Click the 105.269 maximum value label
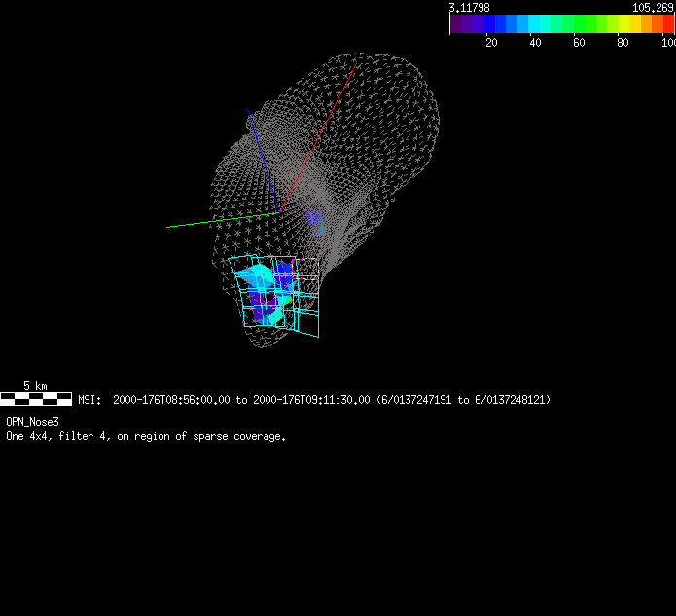Screen dimensions: 676x616 point(653,7)
